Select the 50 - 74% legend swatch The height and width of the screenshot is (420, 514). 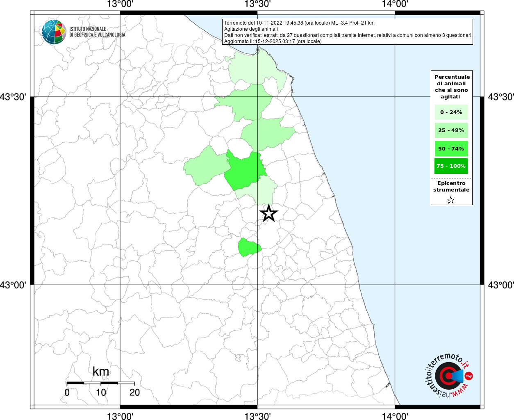tap(451, 148)
